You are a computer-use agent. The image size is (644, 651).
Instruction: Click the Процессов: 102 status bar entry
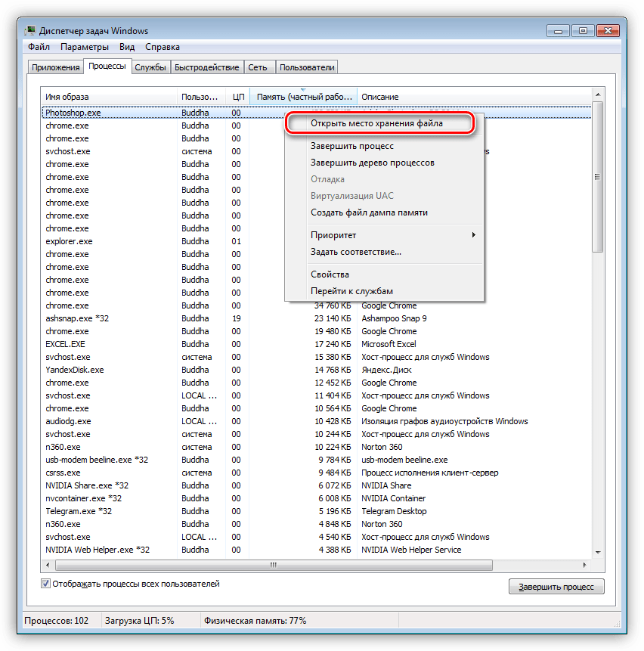point(57,621)
